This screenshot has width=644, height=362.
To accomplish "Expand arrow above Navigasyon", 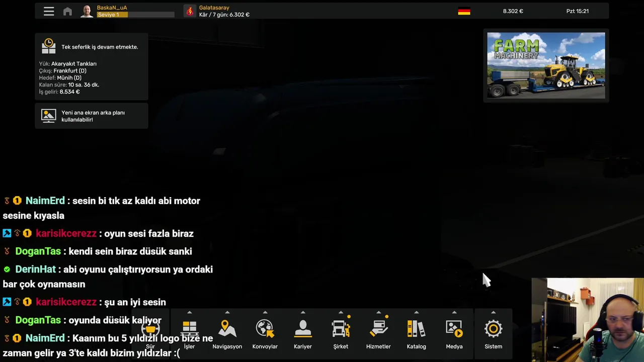I will pyautogui.click(x=227, y=313).
